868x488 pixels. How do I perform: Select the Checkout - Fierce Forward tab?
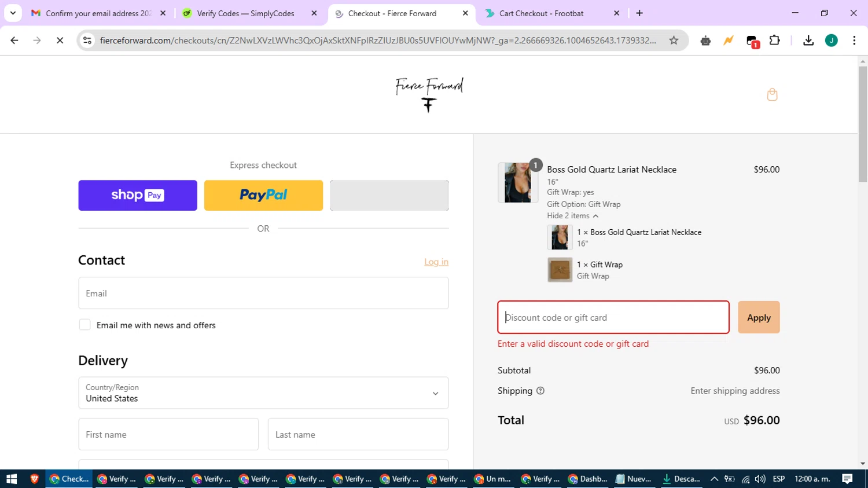point(392,13)
